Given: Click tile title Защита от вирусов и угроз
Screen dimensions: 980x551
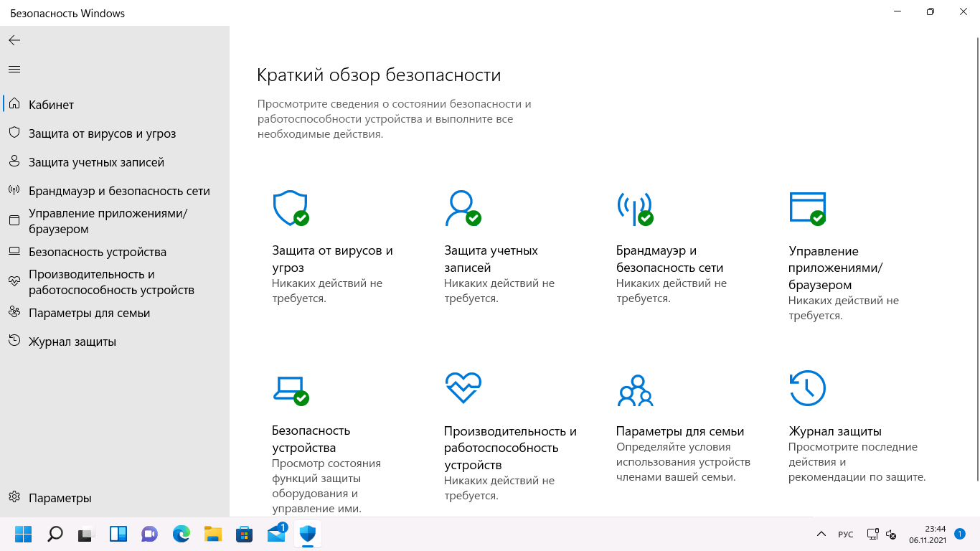Looking at the screenshot, I should (x=332, y=259).
